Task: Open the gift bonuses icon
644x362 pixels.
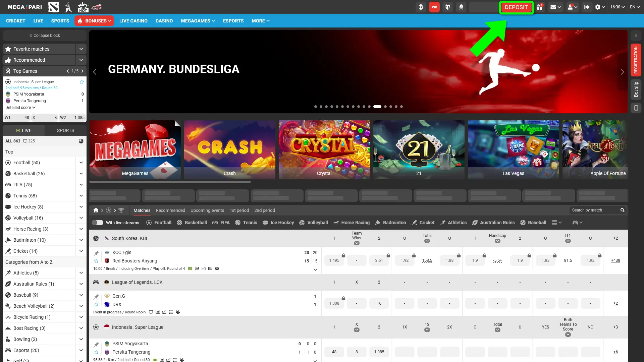Action: 540,7
